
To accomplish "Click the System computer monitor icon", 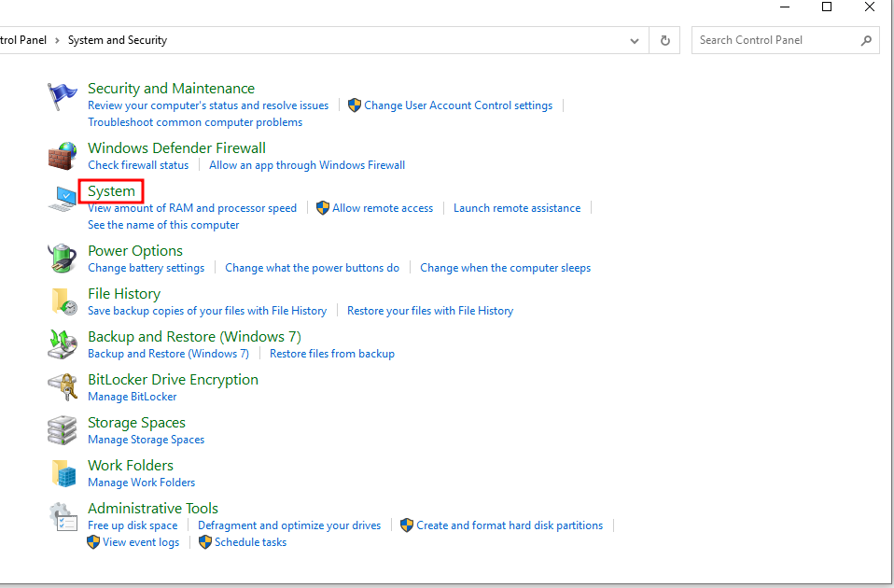I will 63,199.
